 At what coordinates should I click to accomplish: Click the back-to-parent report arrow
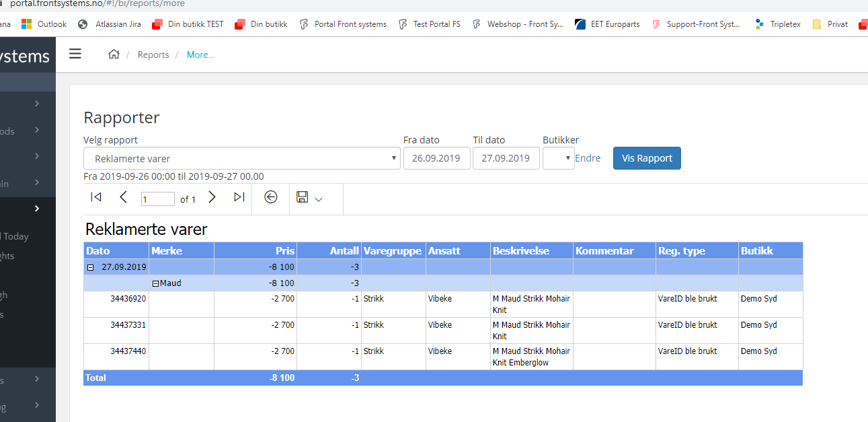pos(271,197)
